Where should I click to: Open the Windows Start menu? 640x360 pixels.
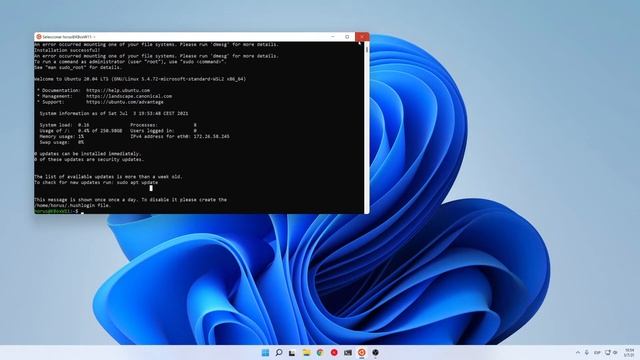[265, 352]
